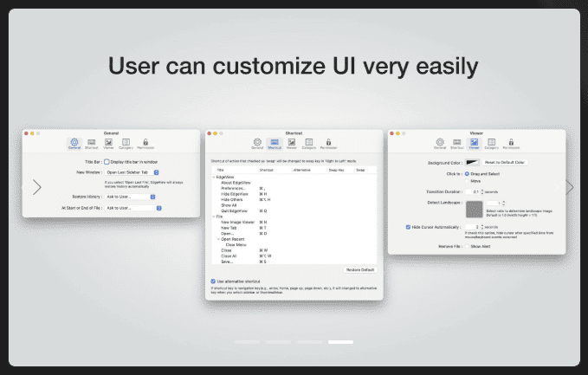588x375 pixels.
Task: Select 'Save...' shortcut row
Action: (x=294, y=262)
